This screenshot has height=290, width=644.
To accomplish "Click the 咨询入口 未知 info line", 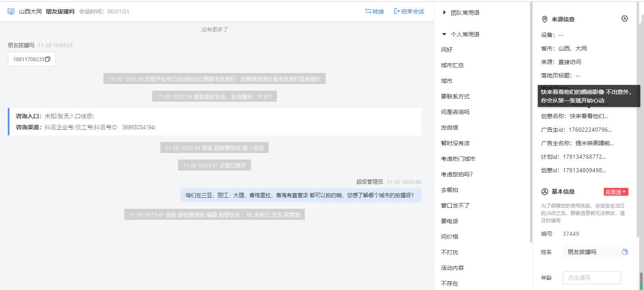I will [55, 116].
